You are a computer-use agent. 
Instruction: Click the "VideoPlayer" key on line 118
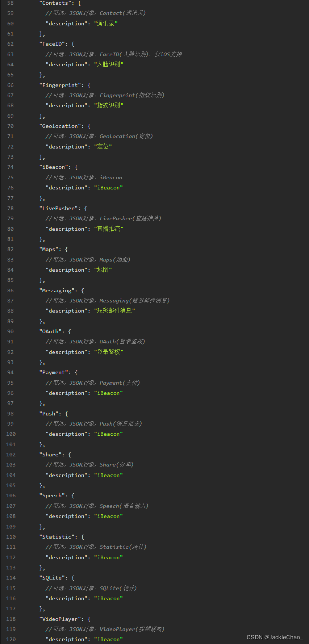pos(60,619)
